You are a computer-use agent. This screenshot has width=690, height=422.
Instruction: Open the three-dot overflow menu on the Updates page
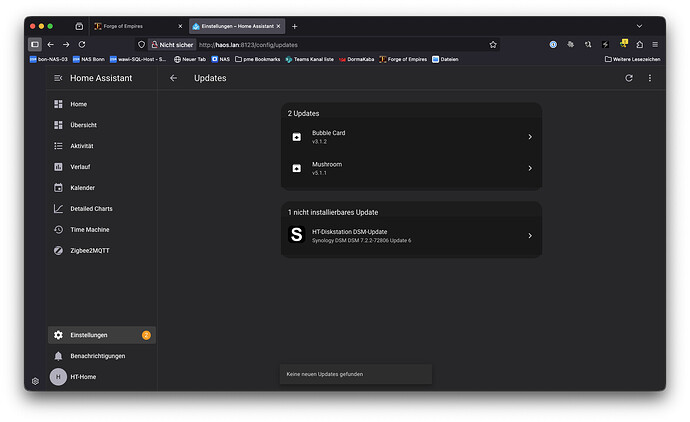pos(649,78)
